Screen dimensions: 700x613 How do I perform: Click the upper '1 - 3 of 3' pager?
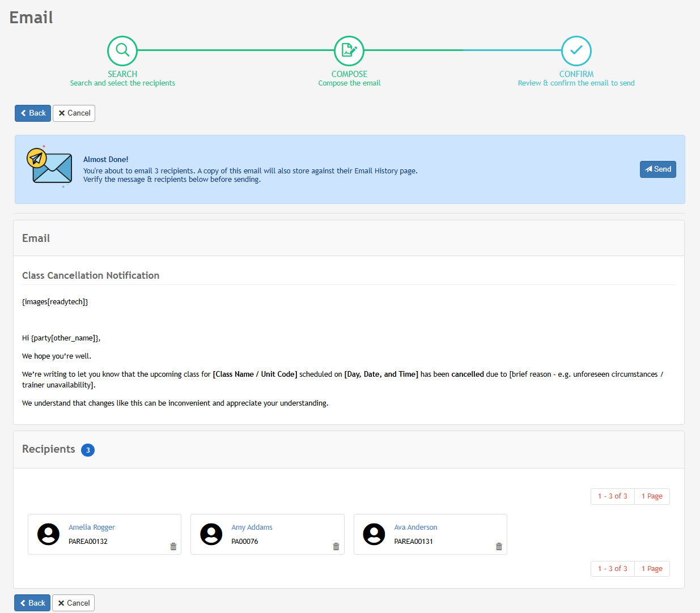click(x=613, y=496)
